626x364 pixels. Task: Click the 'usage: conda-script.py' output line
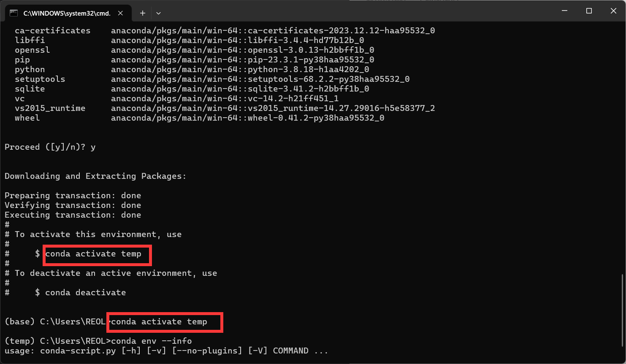[x=166, y=351]
